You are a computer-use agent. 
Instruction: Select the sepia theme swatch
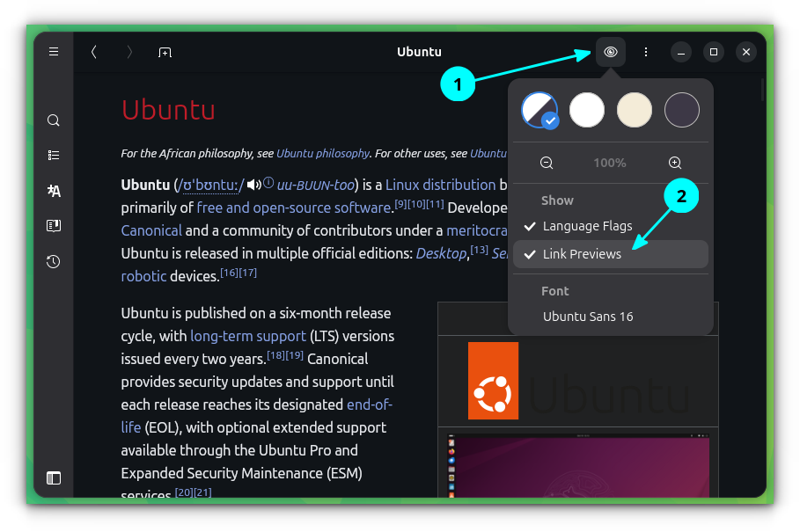click(x=634, y=110)
